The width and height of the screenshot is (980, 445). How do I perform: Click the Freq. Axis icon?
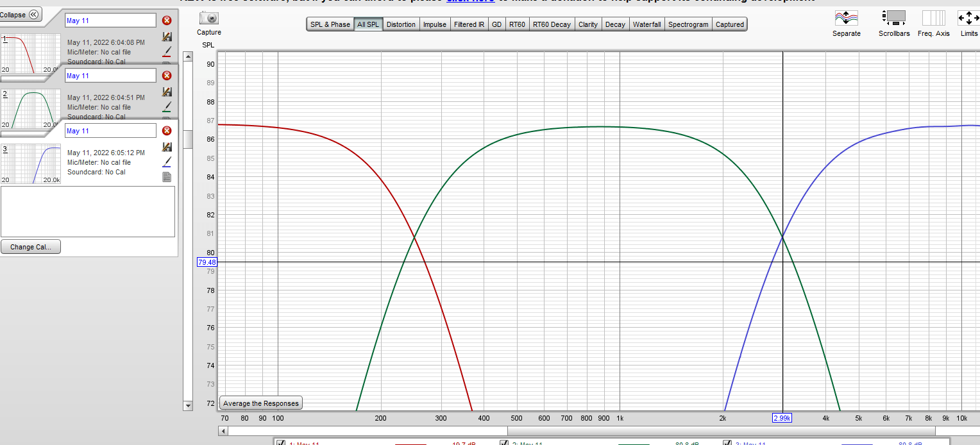933,17
